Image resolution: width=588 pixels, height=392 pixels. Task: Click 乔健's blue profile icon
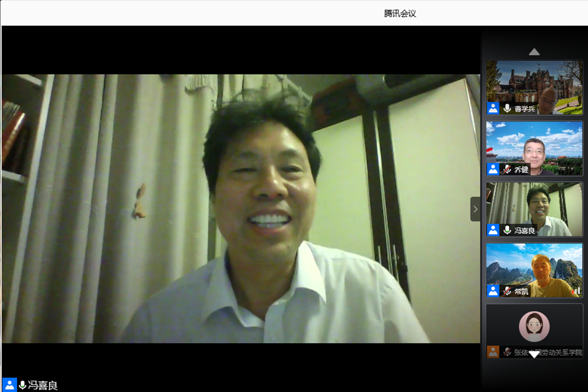[x=493, y=169]
